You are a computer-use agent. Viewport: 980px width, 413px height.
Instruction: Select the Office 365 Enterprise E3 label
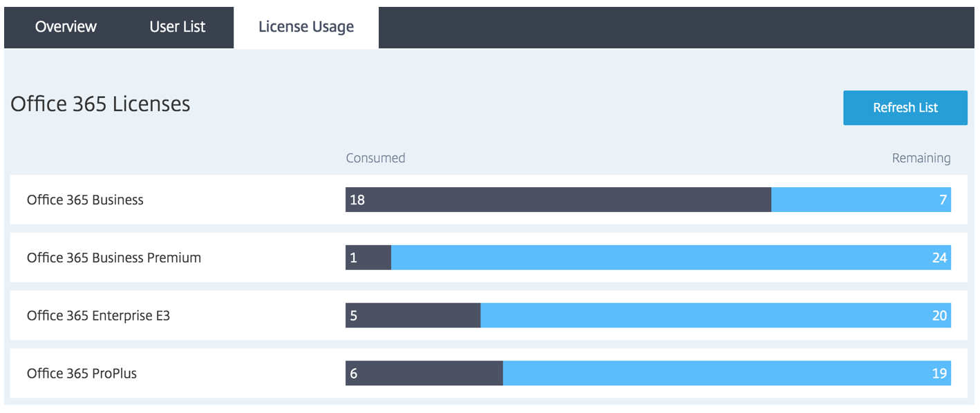coord(98,316)
